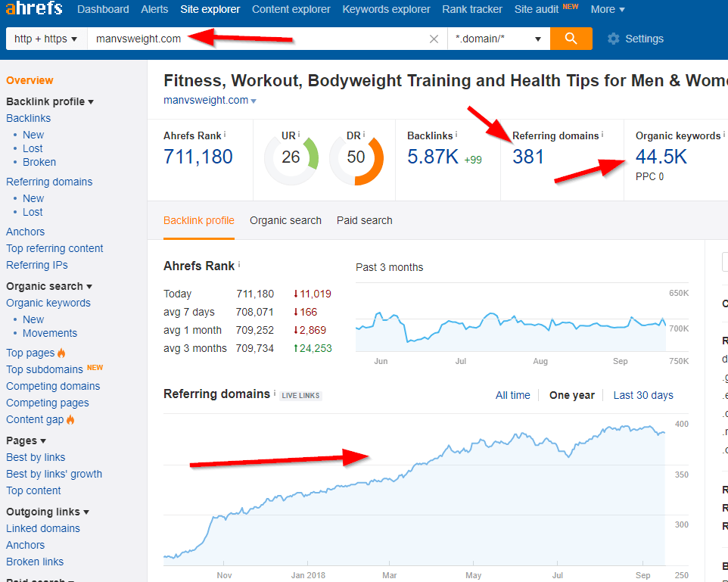Click info icon beside Organic keywords
Viewport: 728px width, 582px height.
[x=725, y=135]
